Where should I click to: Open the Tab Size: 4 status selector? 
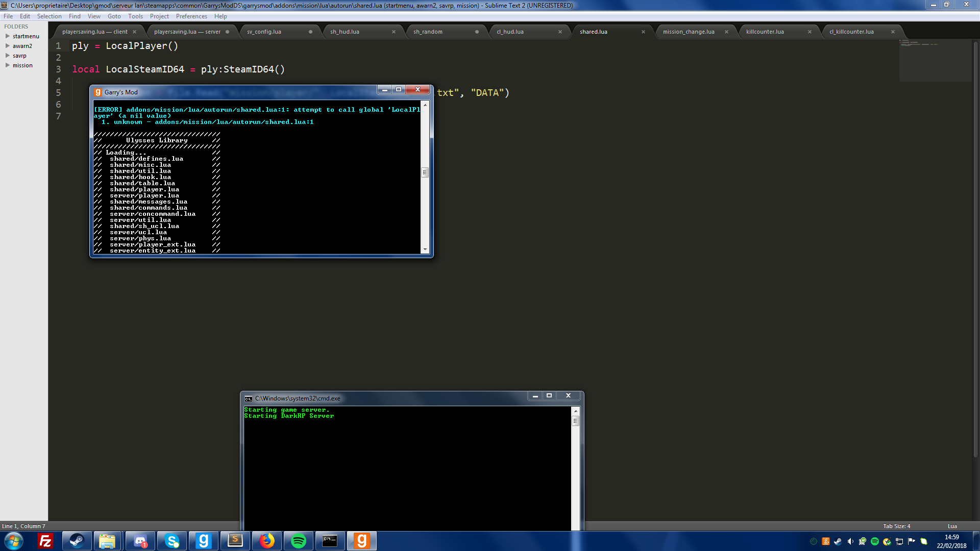click(897, 526)
